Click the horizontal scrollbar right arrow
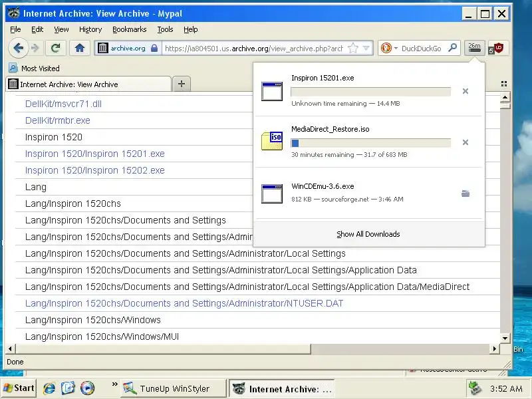The image size is (532, 399). click(495, 348)
